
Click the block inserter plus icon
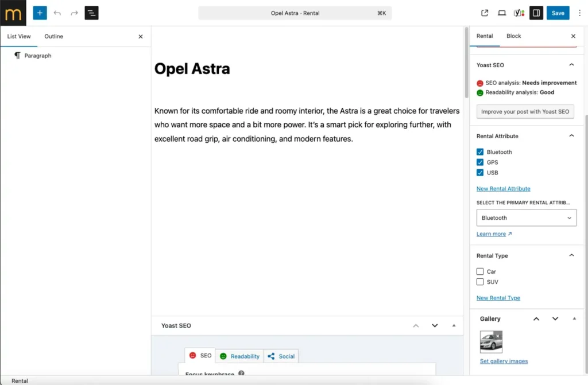[40, 13]
